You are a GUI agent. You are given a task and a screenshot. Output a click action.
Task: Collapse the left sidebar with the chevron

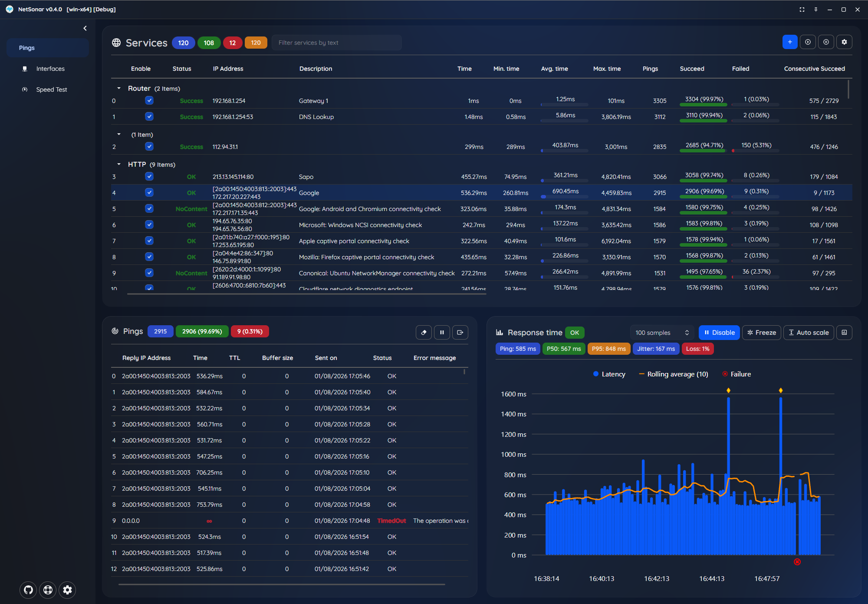[85, 28]
